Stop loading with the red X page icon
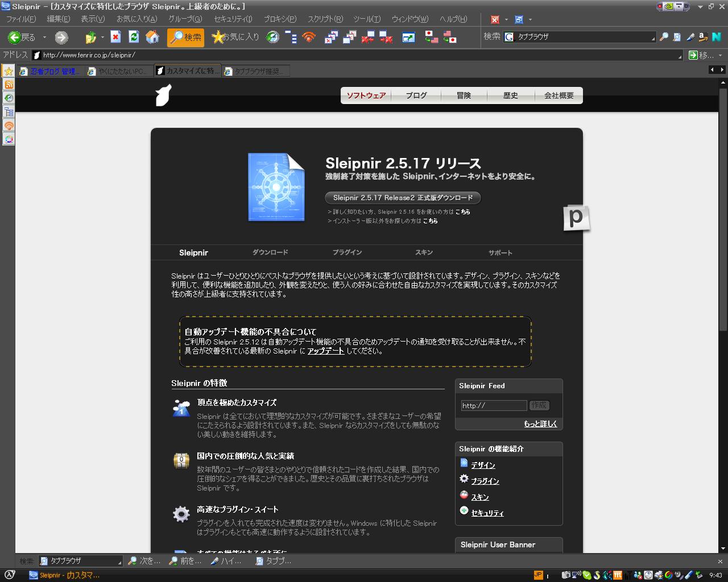 tap(115, 37)
